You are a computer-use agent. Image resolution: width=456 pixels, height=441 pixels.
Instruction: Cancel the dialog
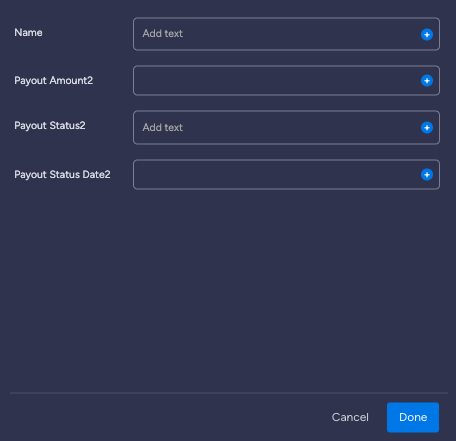[x=350, y=417]
